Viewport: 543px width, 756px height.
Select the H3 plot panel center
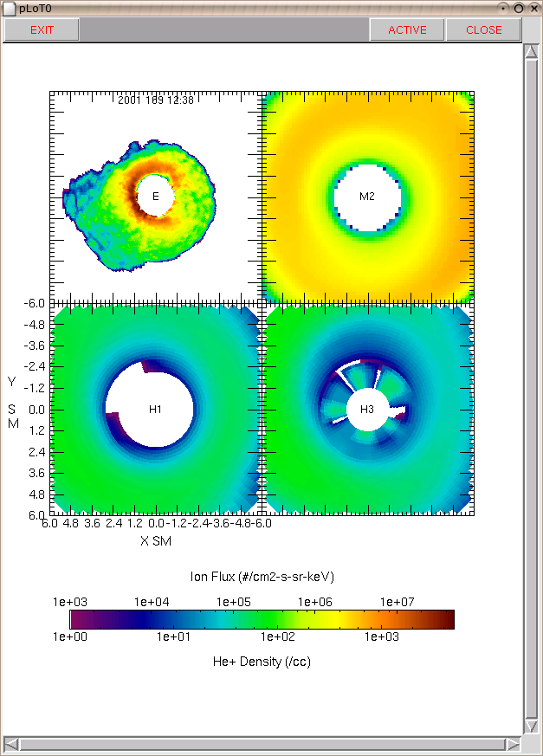pyautogui.click(x=367, y=410)
